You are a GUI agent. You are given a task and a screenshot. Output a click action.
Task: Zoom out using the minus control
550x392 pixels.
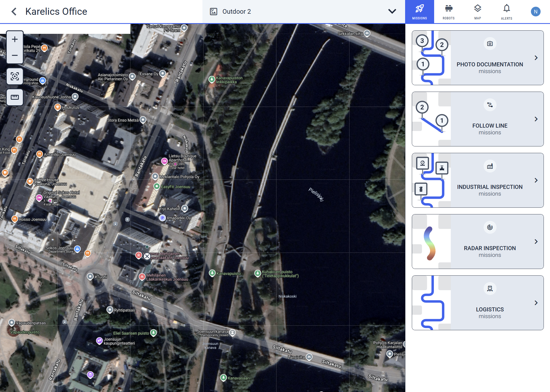15,56
